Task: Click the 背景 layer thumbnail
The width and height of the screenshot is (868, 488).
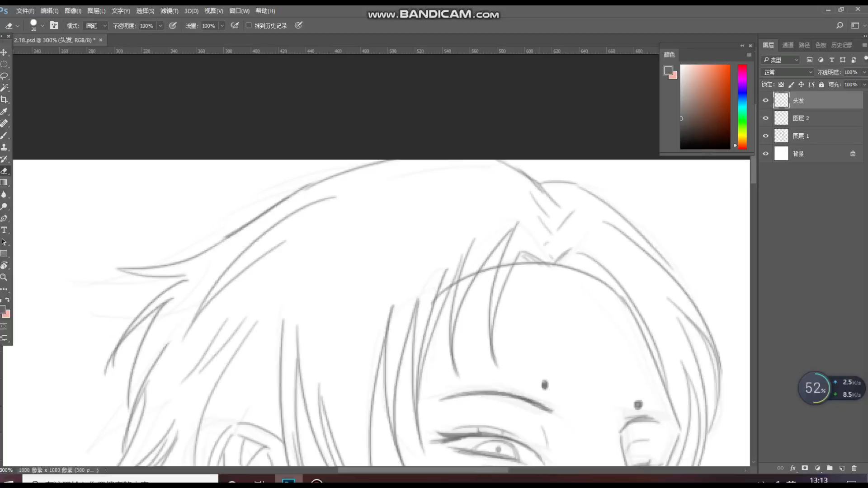Action: point(781,154)
